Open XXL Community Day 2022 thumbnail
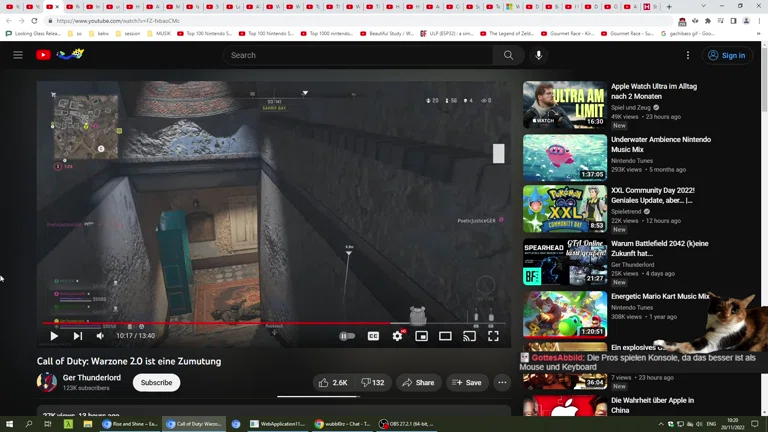The image size is (768, 432). tap(565, 209)
